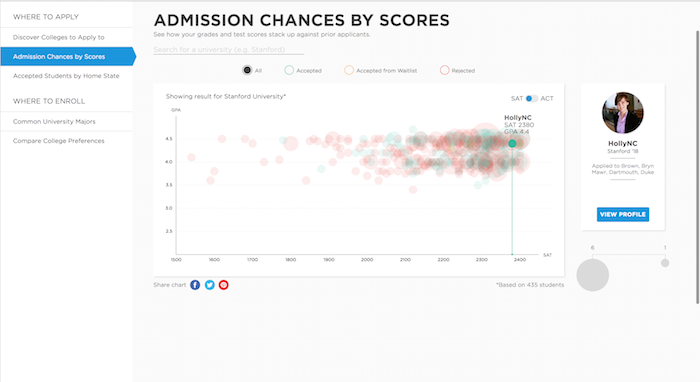The image size is (700, 382).
Task: Click the large gray legend circle
Action: [x=592, y=275]
